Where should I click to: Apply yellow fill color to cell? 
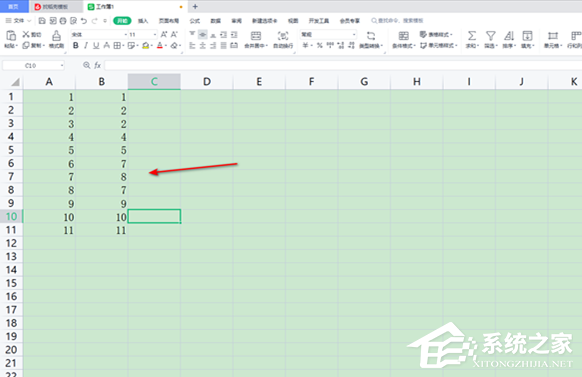(146, 45)
